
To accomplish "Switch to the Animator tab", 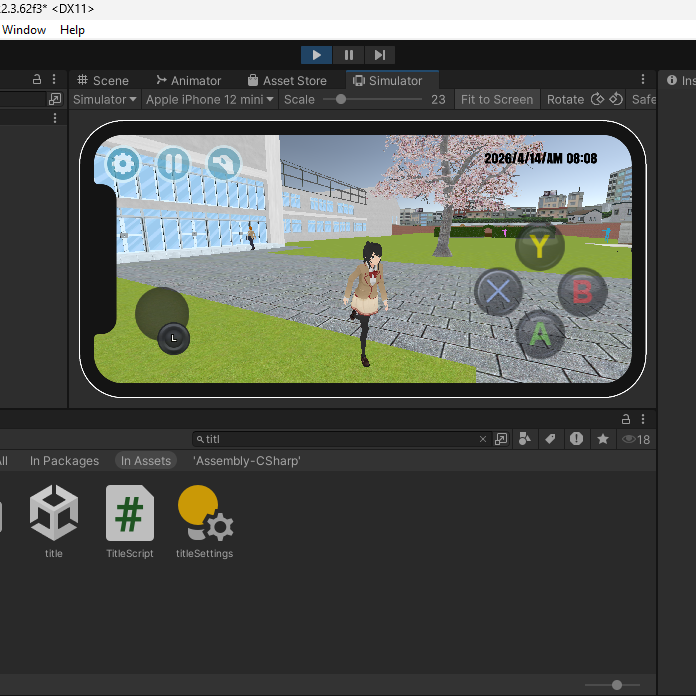I will tap(189, 80).
